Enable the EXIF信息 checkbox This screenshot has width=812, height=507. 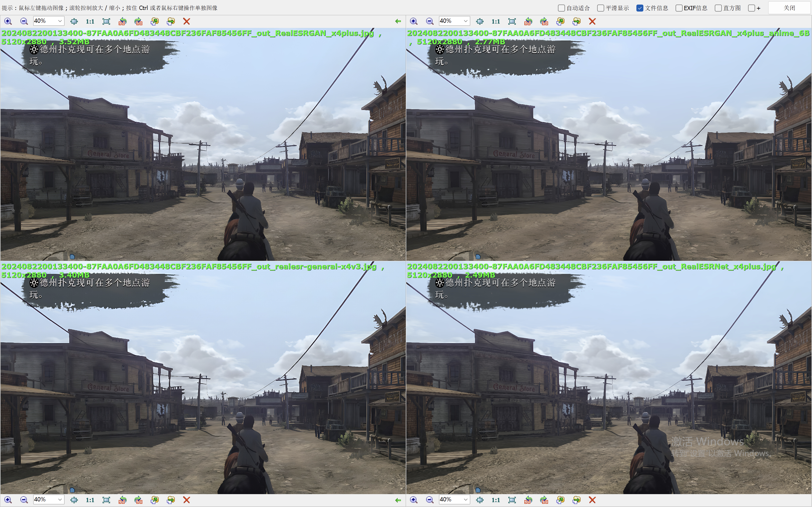679,8
